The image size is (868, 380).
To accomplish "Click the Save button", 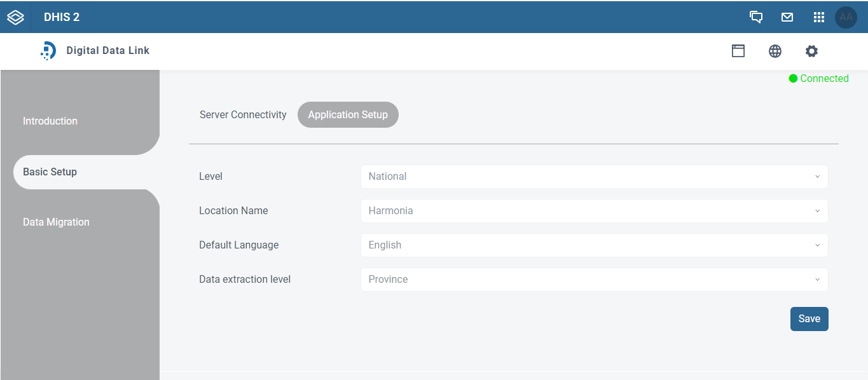I will point(809,319).
